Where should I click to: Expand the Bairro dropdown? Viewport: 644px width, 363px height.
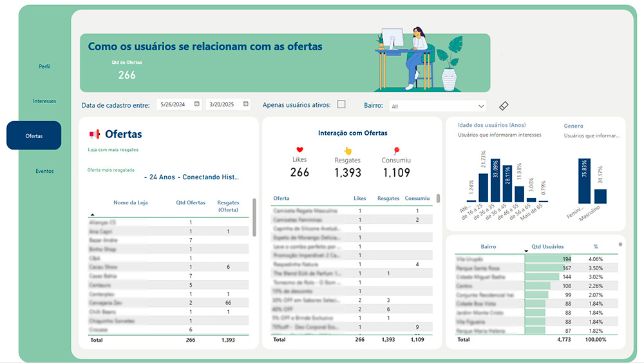(x=481, y=106)
